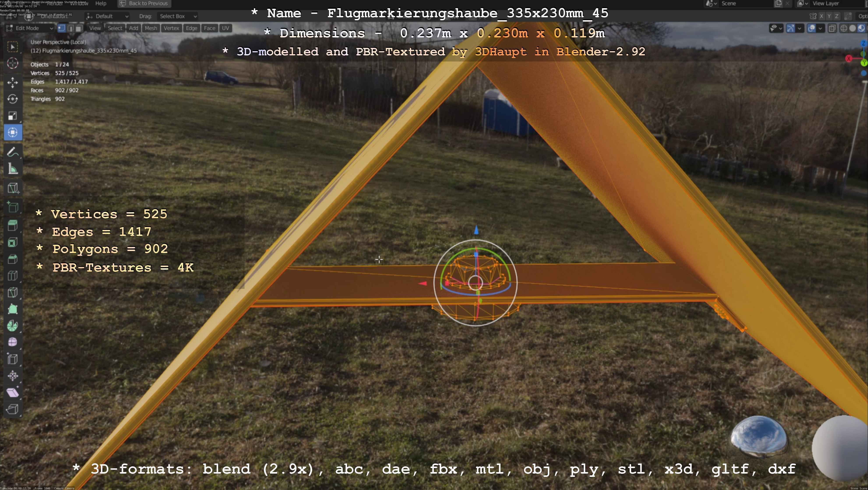Enable X axis mesh symmetry
868x490 pixels.
coord(822,16)
